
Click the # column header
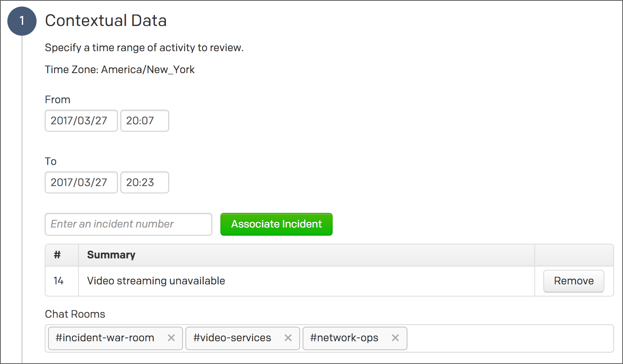click(57, 255)
